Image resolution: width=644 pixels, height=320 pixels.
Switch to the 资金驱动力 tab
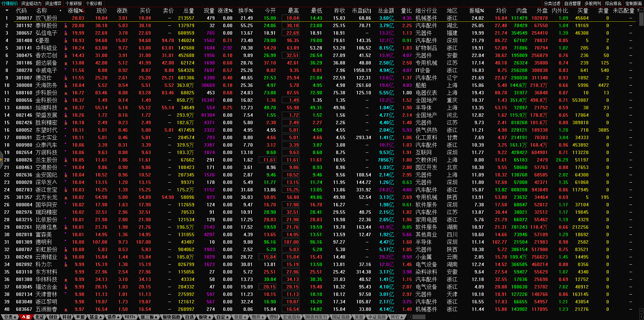[x=31, y=3]
